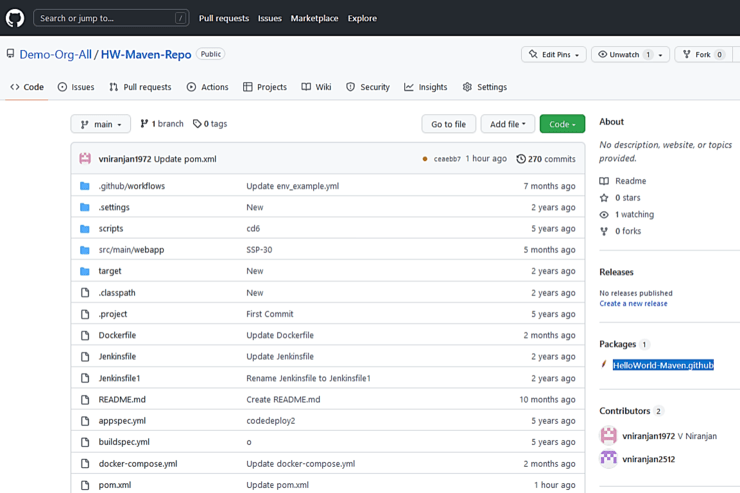
Task: Open the Wiki tab
Action: tap(316, 87)
